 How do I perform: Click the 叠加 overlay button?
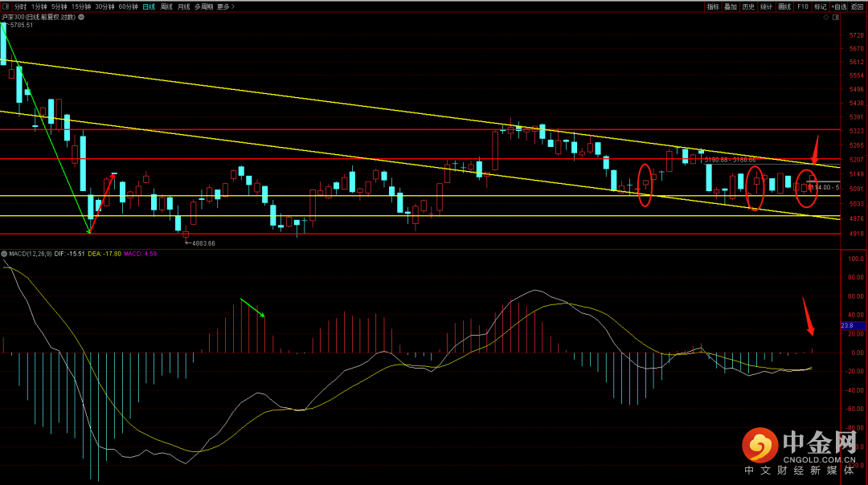(x=731, y=6)
